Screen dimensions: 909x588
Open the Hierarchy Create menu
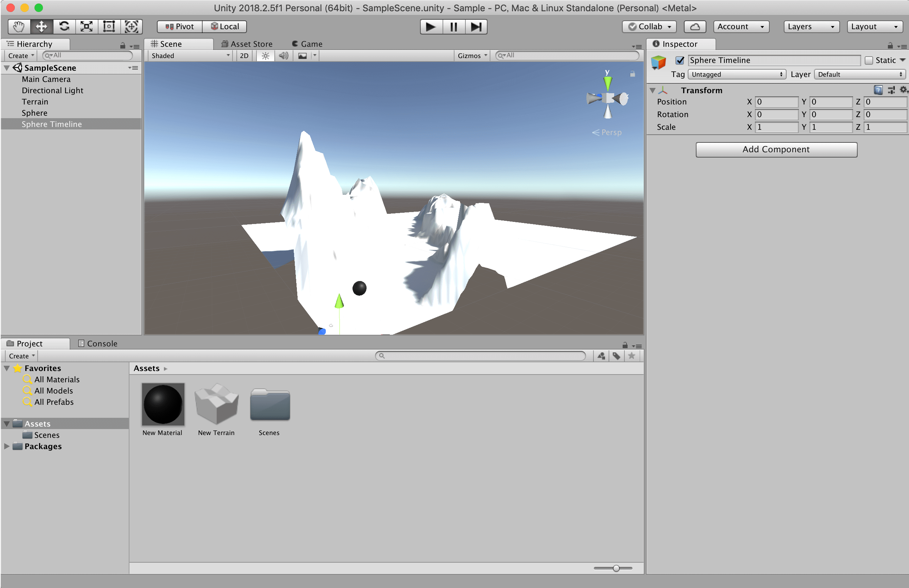coord(21,56)
